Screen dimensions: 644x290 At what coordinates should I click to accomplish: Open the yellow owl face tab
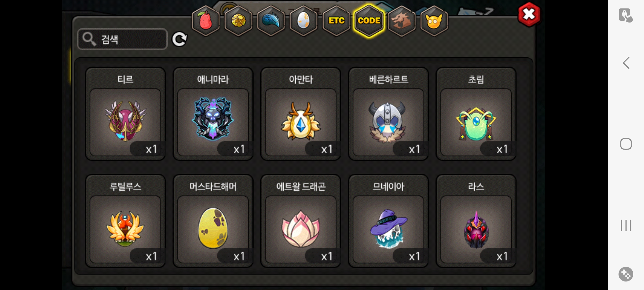point(434,21)
